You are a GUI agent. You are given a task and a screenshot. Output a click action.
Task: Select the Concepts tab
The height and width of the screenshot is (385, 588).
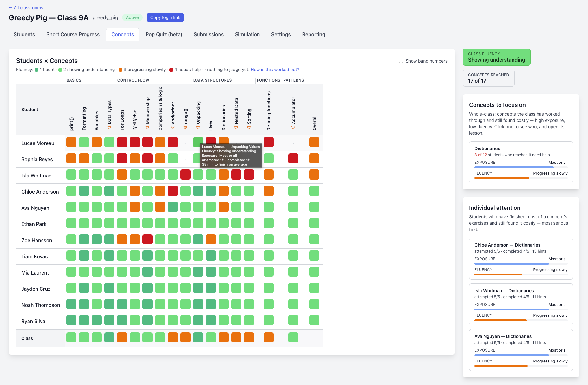pyautogui.click(x=122, y=34)
